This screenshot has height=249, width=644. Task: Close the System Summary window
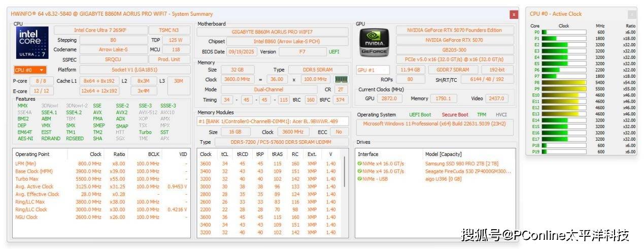point(514,14)
